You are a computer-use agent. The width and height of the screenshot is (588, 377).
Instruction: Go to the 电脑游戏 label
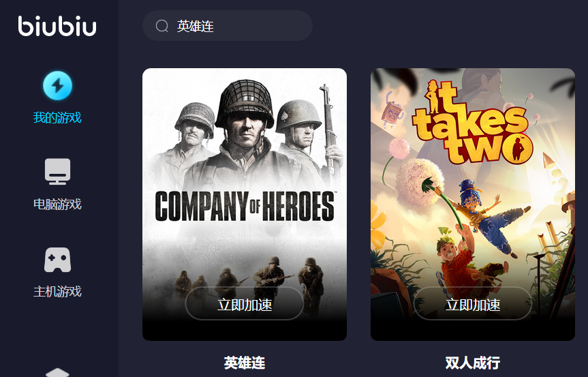click(x=57, y=204)
